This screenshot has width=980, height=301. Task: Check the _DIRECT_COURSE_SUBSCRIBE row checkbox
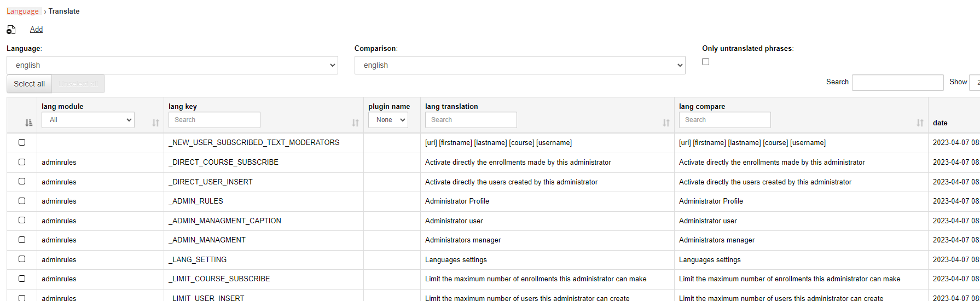coord(22,162)
